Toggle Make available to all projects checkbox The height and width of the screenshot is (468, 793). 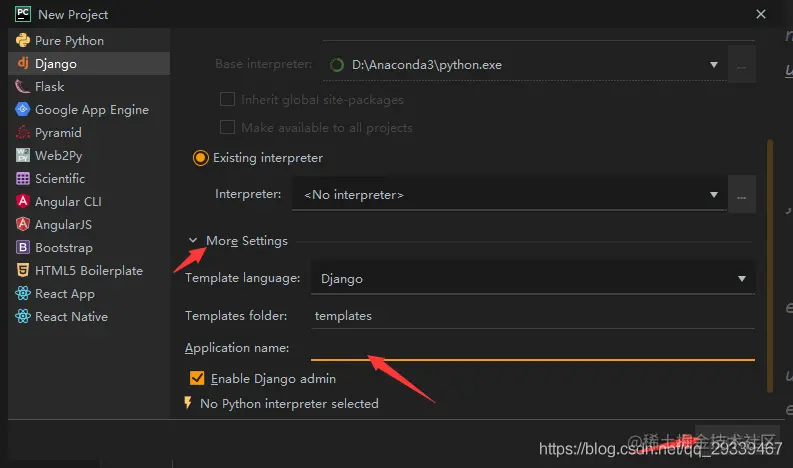point(227,127)
